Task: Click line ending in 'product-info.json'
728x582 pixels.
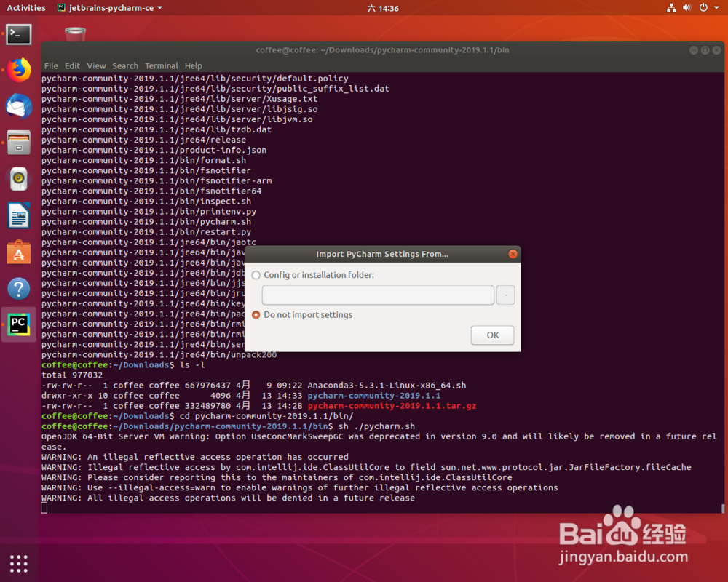Action: coord(154,150)
